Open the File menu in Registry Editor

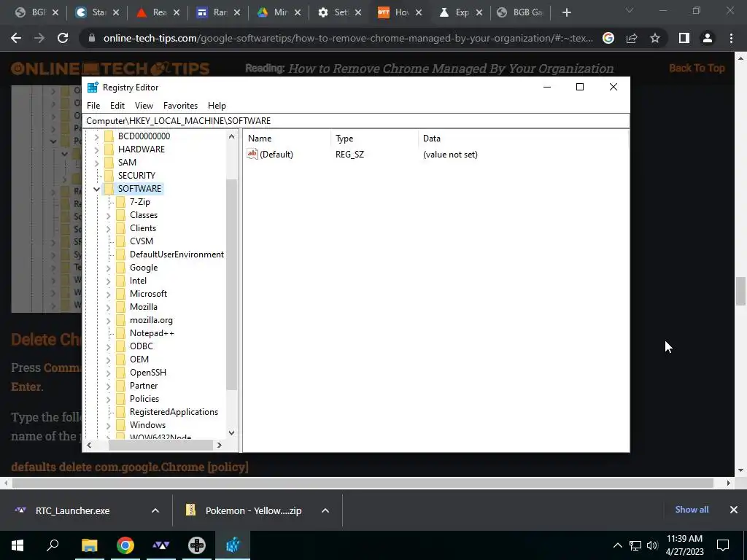click(93, 106)
